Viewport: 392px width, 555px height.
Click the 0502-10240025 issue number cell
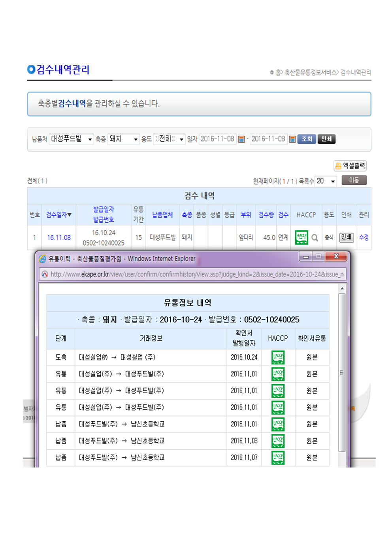(x=104, y=243)
